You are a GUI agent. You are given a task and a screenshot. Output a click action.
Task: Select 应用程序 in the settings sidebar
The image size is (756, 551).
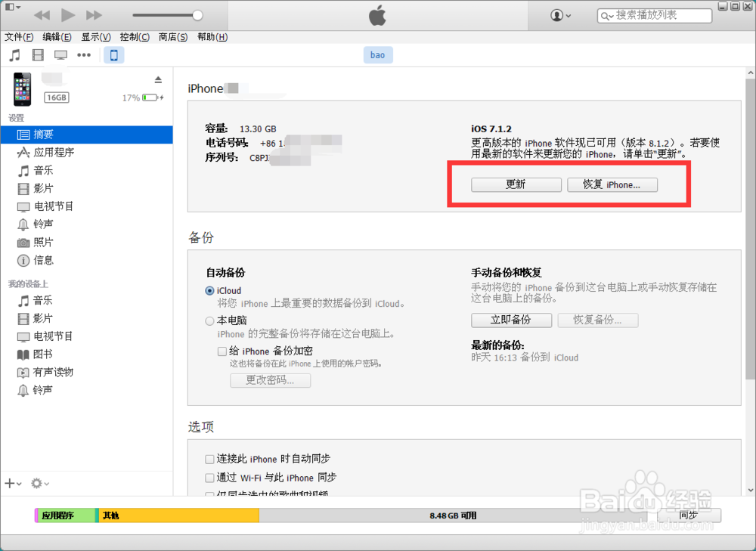click(87, 153)
